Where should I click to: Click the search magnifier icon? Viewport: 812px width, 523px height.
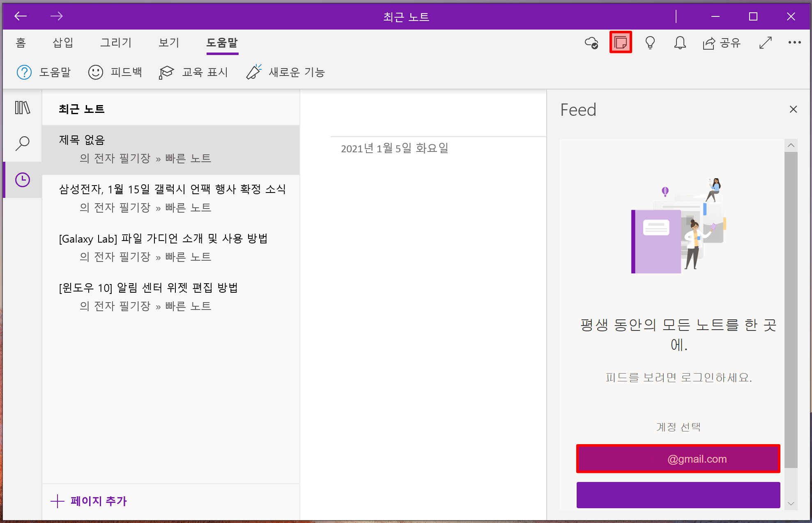(x=22, y=144)
